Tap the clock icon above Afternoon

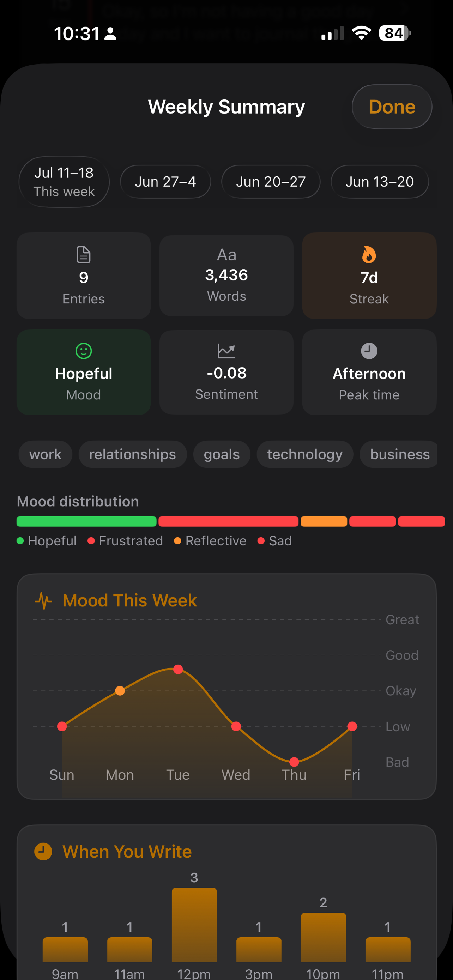[369, 351]
